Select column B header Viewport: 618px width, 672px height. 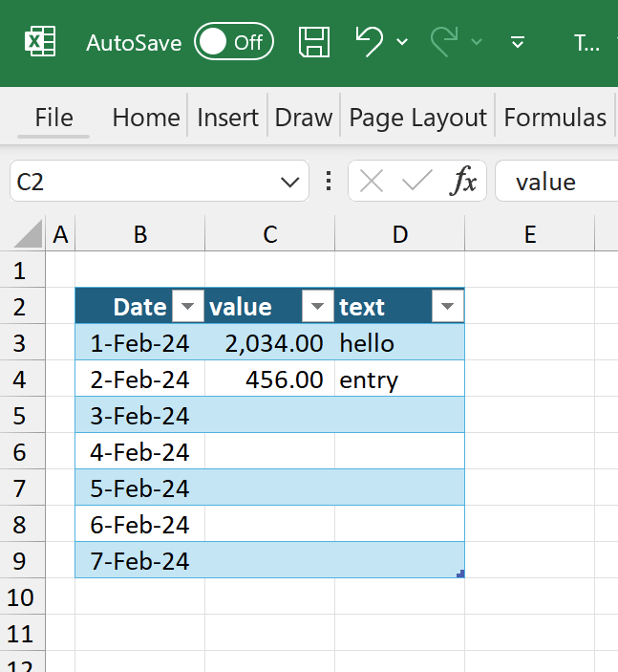(140, 234)
